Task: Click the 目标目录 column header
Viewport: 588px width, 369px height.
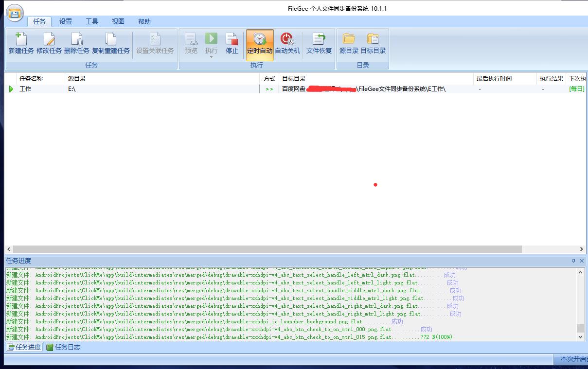Action: (376, 78)
